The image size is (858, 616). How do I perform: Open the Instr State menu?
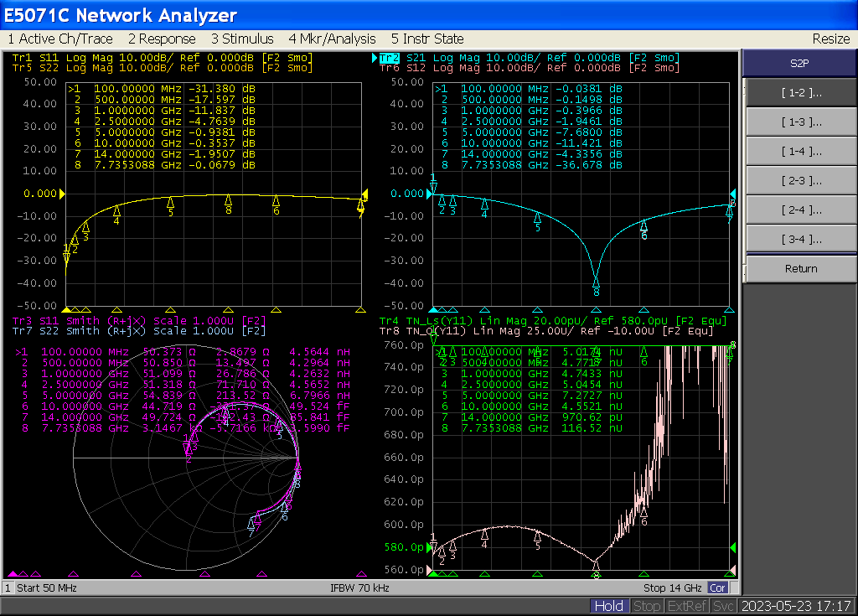pos(427,39)
